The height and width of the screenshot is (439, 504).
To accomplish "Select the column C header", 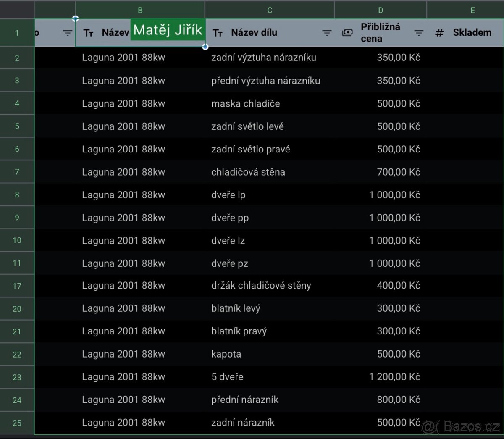I will point(270,10).
